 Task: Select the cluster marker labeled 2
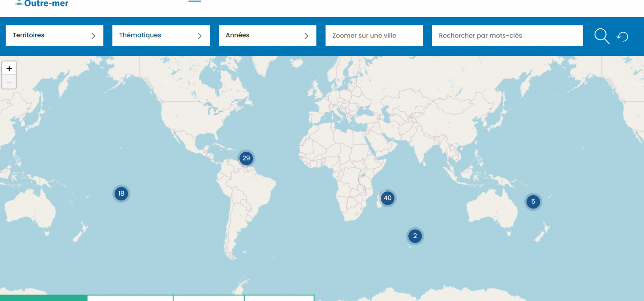pos(415,236)
